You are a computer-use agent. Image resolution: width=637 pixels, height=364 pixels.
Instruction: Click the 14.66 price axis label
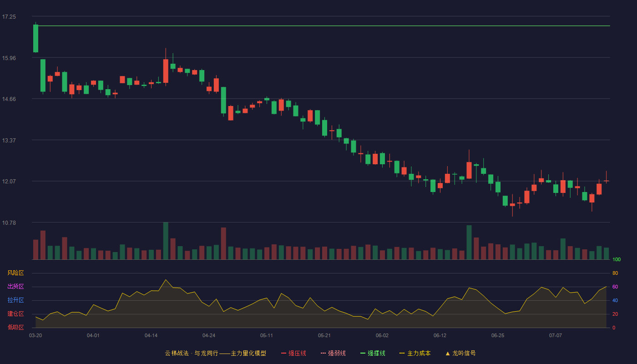pos(9,99)
